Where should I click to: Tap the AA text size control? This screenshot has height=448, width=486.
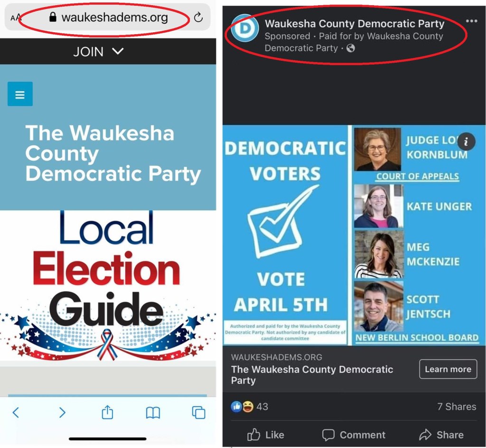16,18
